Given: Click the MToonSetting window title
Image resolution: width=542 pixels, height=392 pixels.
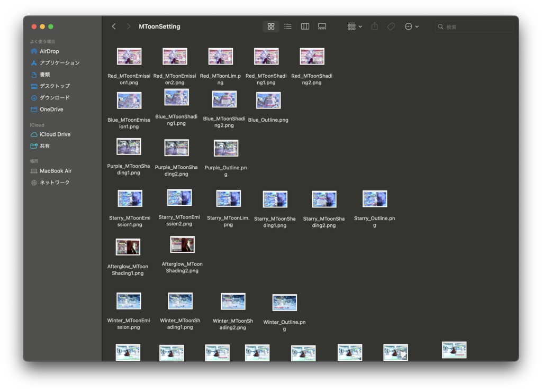Looking at the screenshot, I should point(159,26).
